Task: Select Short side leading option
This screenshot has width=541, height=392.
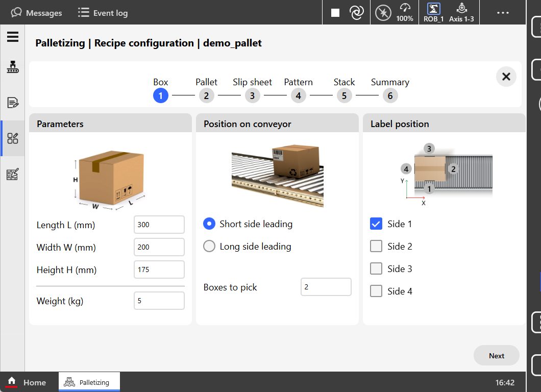Action: click(x=209, y=224)
